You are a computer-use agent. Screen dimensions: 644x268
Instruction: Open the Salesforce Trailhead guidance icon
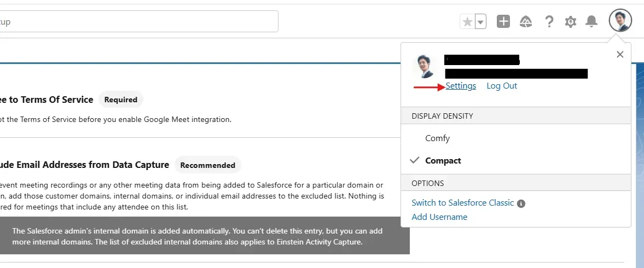click(526, 21)
